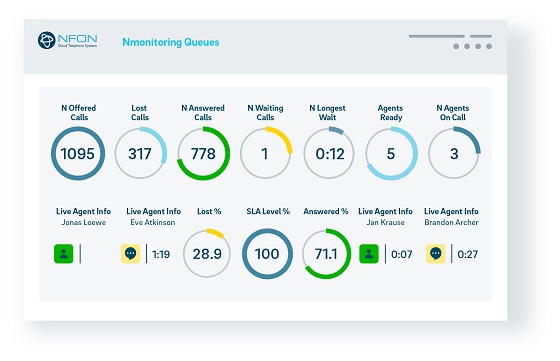This screenshot has height=361, width=560.
Task: Select the Lost % gauge showing 28.9
Action: pos(207,254)
